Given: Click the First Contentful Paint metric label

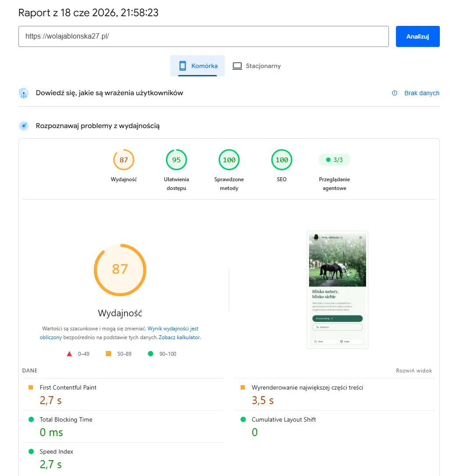Looking at the screenshot, I should (68, 388).
